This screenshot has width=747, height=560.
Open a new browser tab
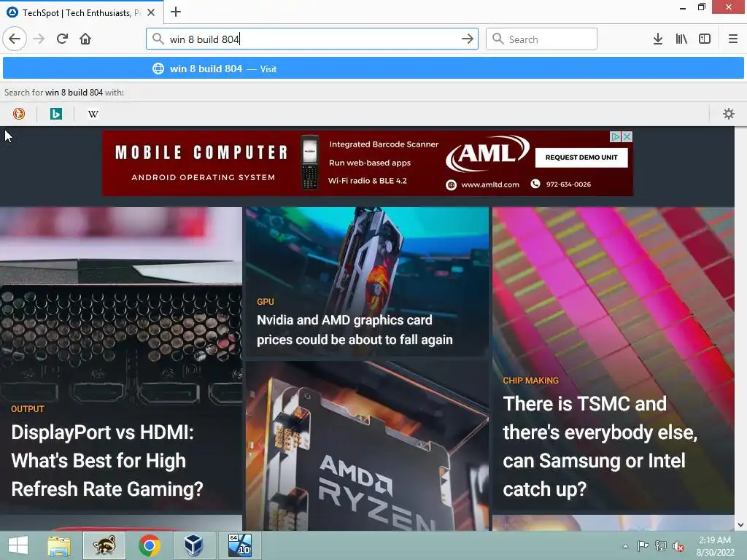[176, 12]
